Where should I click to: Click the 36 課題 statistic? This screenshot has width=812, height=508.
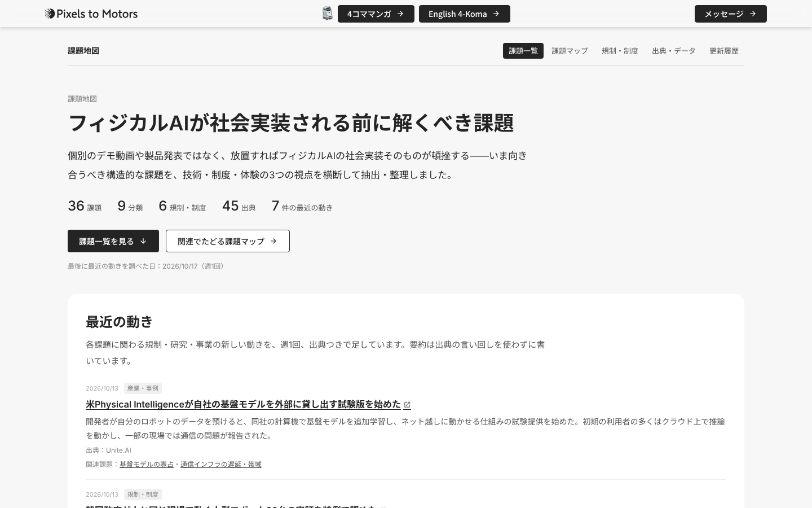tap(85, 206)
